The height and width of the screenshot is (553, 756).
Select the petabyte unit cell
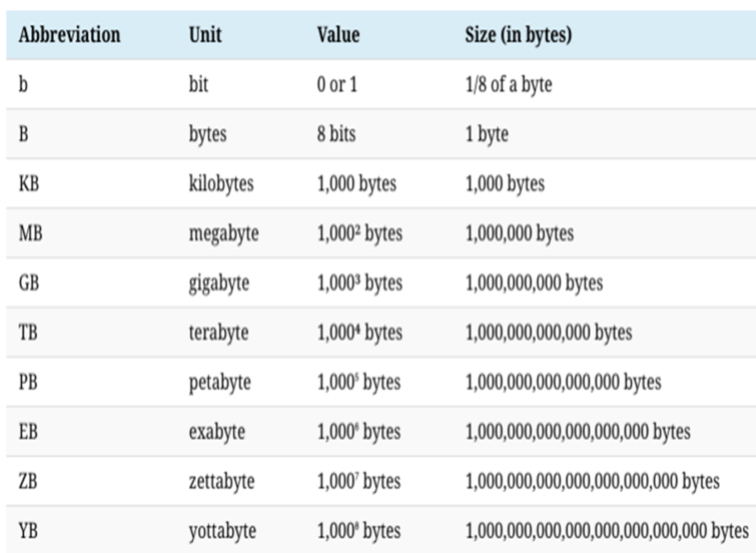coord(220,382)
